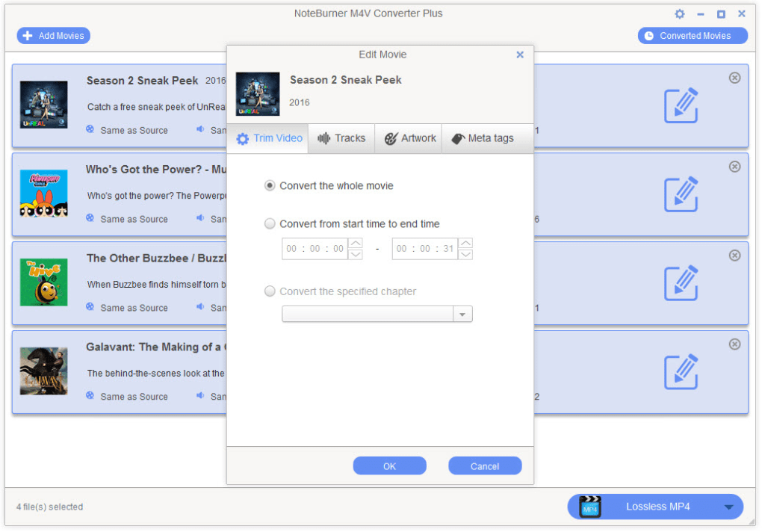Click 'Same as Source' for The Other Buzzbee
The width and height of the screenshot is (762, 532).
(134, 308)
